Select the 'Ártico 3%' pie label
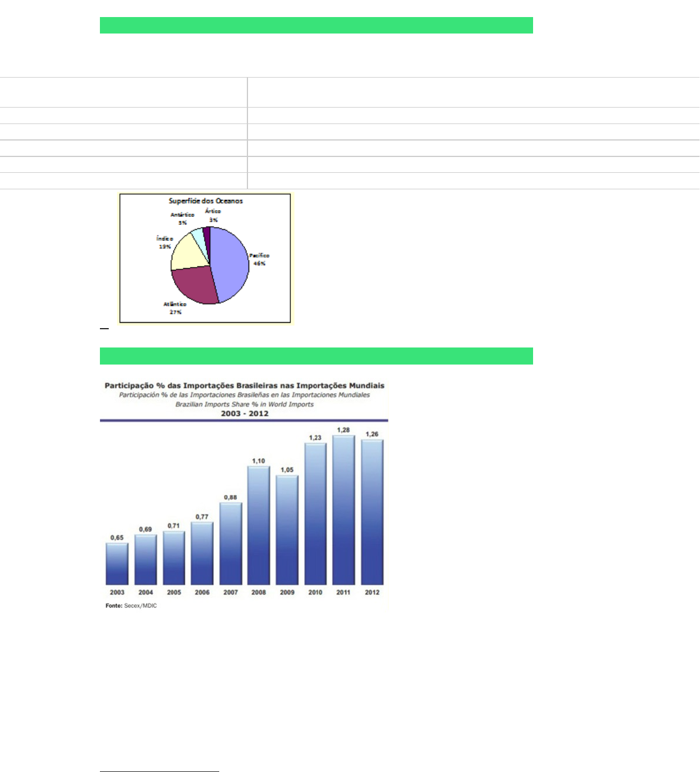 tap(213, 215)
